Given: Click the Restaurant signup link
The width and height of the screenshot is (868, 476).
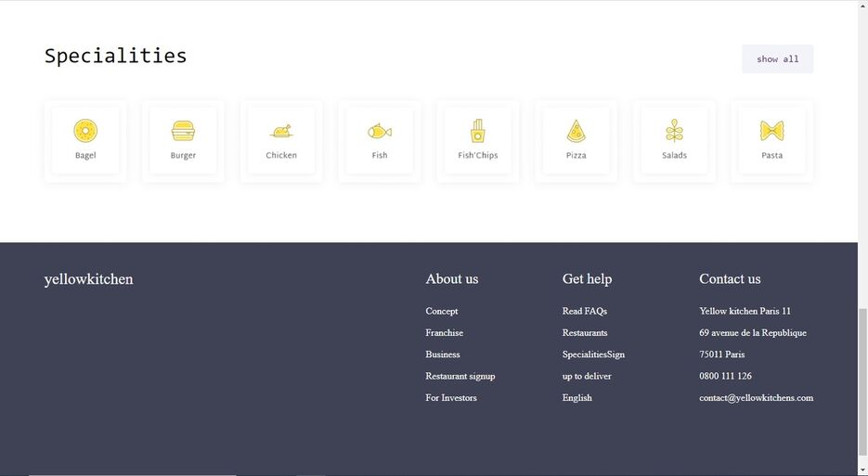Looking at the screenshot, I should (460, 376).
